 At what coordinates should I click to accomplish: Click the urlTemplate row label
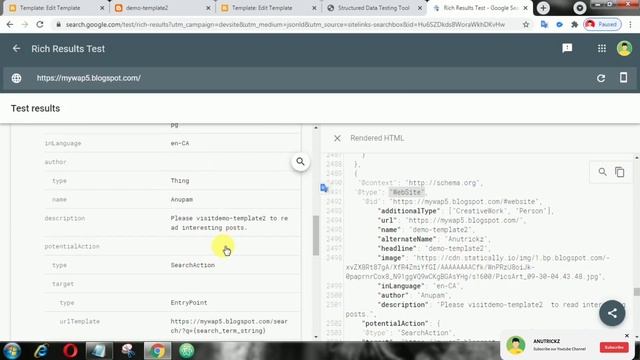79,322
